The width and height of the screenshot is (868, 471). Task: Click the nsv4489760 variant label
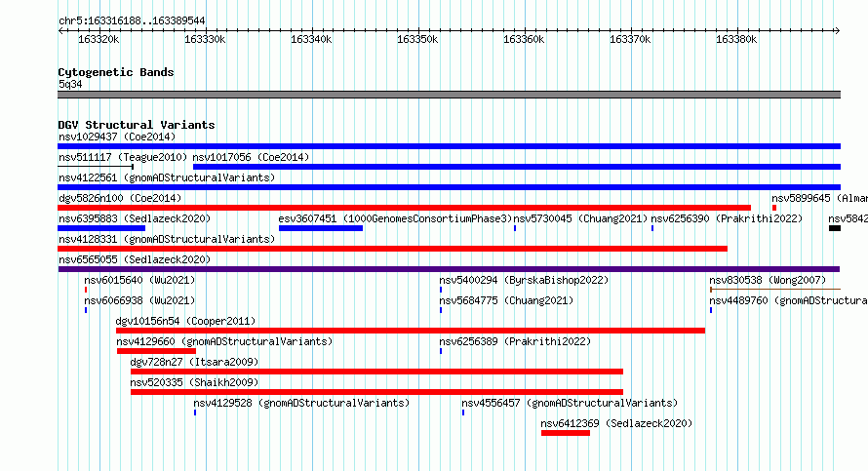point(788,300)
